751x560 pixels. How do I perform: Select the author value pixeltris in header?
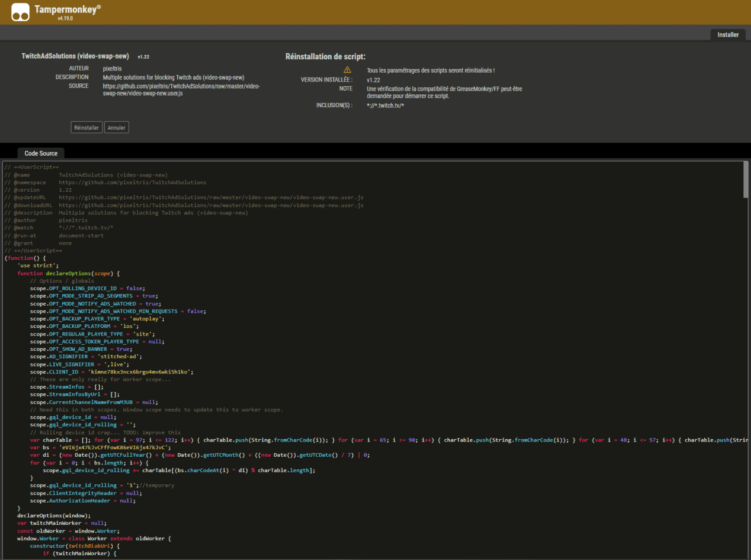click(x=113, y=69)
